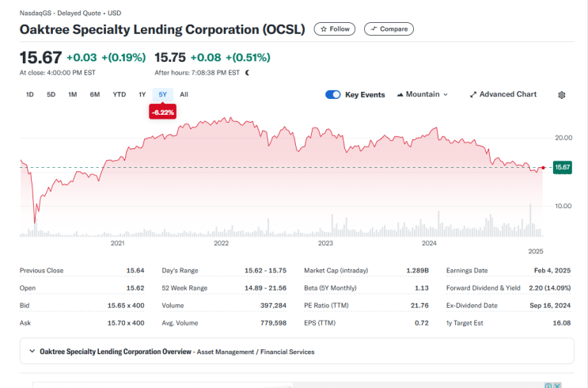
Task: Click the Advanced Chart expand icon
Action: pos(473,94)
